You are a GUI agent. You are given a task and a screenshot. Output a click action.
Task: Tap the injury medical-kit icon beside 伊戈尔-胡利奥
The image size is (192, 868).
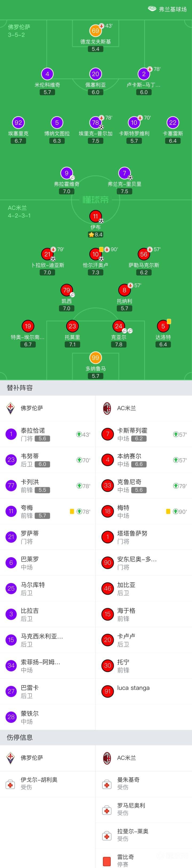click(x=11, y=785)
